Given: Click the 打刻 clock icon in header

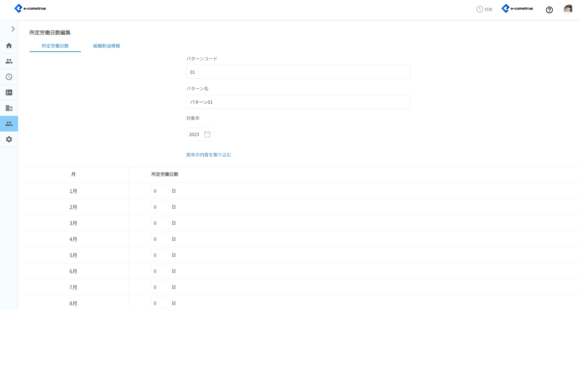Looking at the screenshot, I should (x=479, y=9).
